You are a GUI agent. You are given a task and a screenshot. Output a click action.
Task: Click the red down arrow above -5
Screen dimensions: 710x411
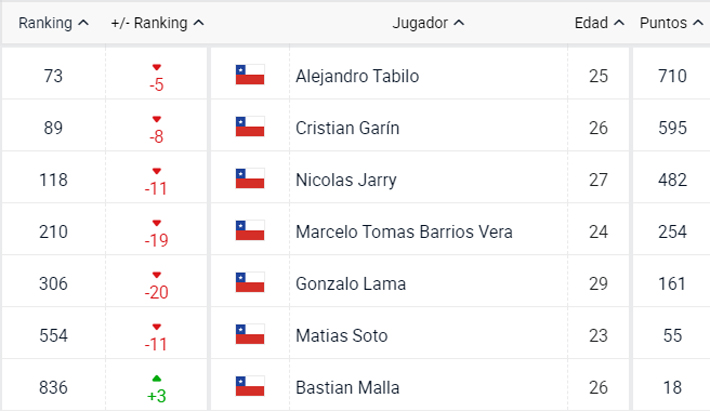tap(157, 67)
